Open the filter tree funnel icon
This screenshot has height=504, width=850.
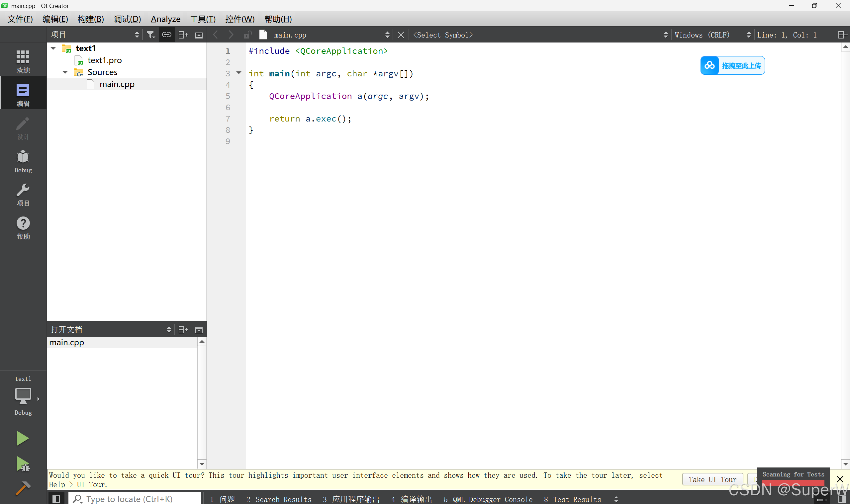coord(150,35)
